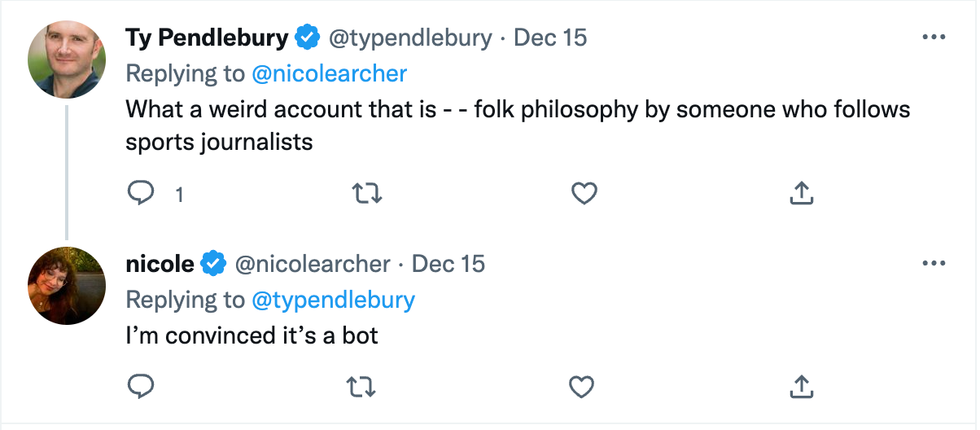
Task: Open more options on nicole's tweet
Action: [932, 263]
